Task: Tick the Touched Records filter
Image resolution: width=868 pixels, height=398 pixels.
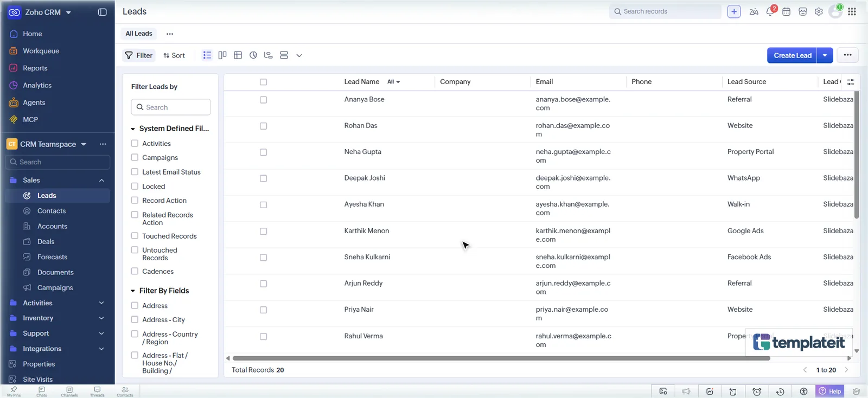Action: point(135,236)
